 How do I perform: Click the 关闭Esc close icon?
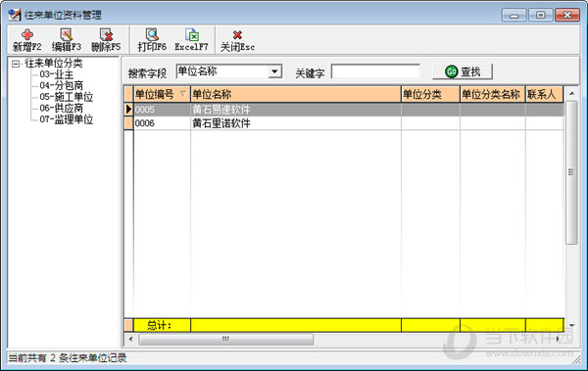(x=237, y=35)
